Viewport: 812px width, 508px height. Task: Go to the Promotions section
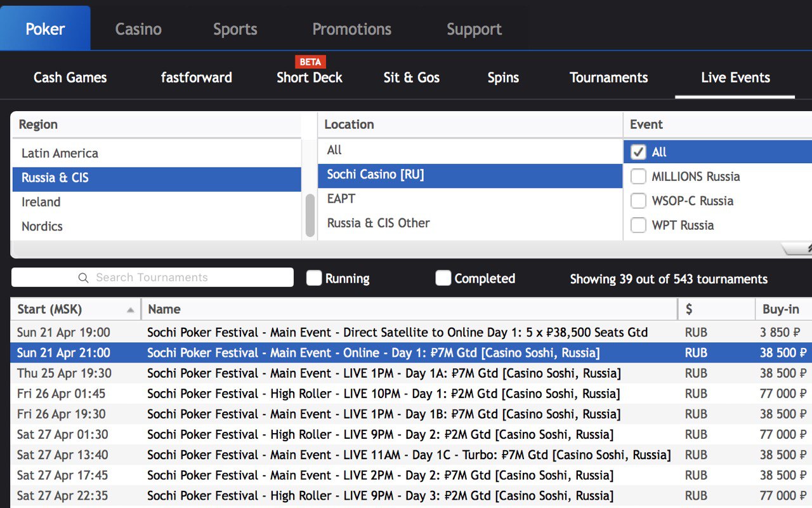coord(351,29)
